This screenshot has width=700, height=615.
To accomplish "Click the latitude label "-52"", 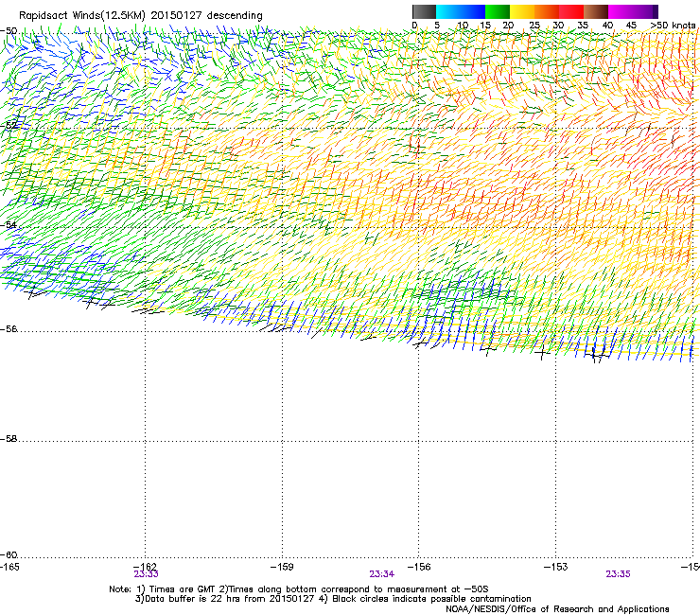I will [x=9, y=126].
